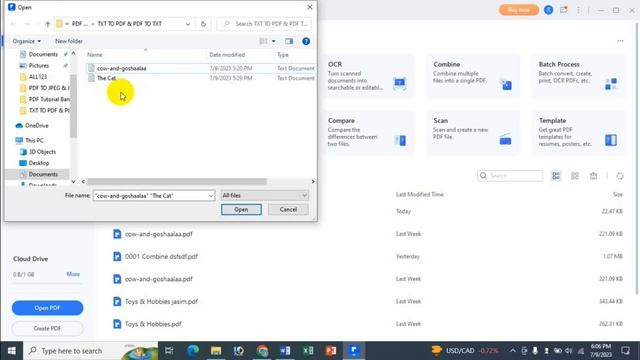This screenshot has width=640, height=360.
Task: Click the taskbar search box
Action: tap(90, 351)
